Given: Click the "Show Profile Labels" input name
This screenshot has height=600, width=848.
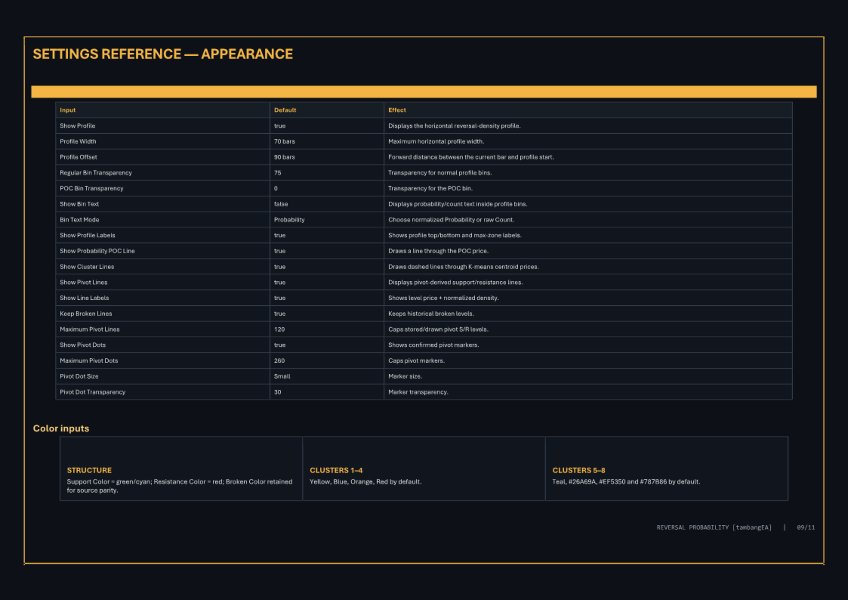Looking at the screenshot, I should tap(88, 236).
